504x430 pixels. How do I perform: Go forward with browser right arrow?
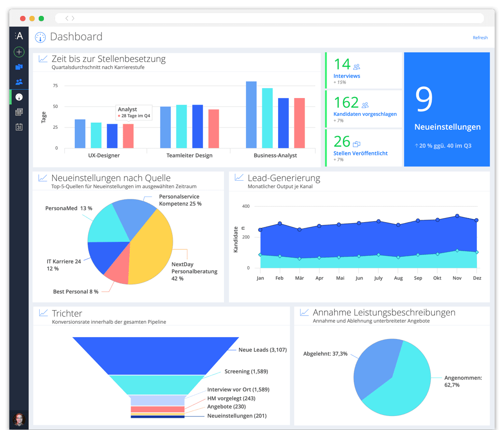(73, 18)
